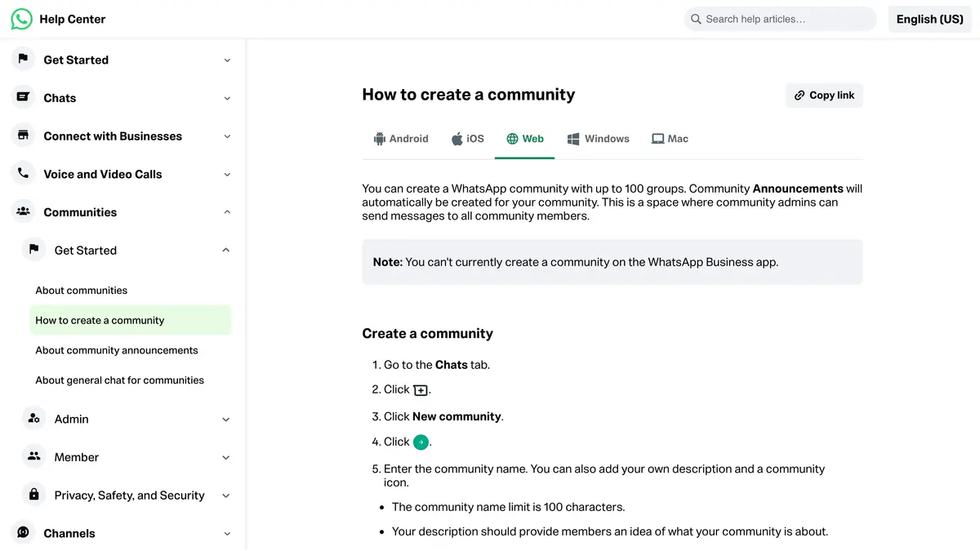The image size is (980, 551).
Task: Expand the top Get Started section chevron
Action: (227, 60)
